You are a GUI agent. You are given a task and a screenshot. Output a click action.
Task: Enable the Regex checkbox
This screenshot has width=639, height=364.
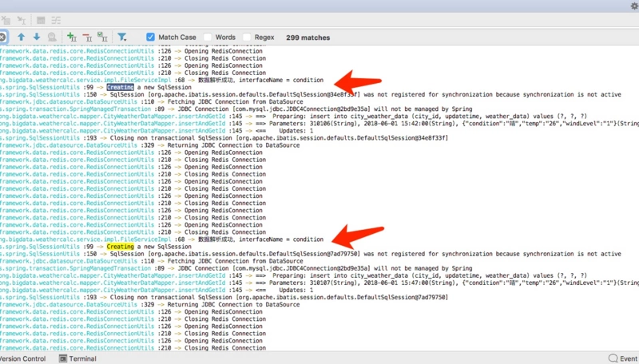click(247, 37)
